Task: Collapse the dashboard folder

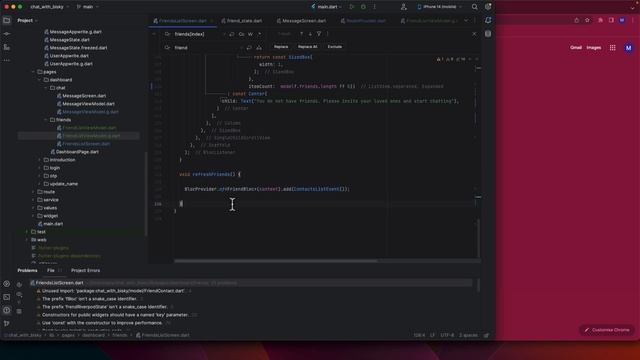Action: tap(40, 80)
